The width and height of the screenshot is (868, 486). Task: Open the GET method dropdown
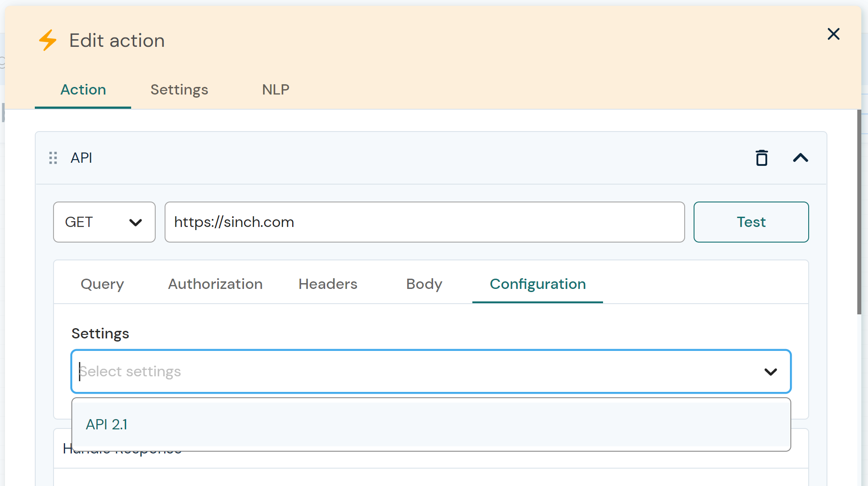click(104, 222)
